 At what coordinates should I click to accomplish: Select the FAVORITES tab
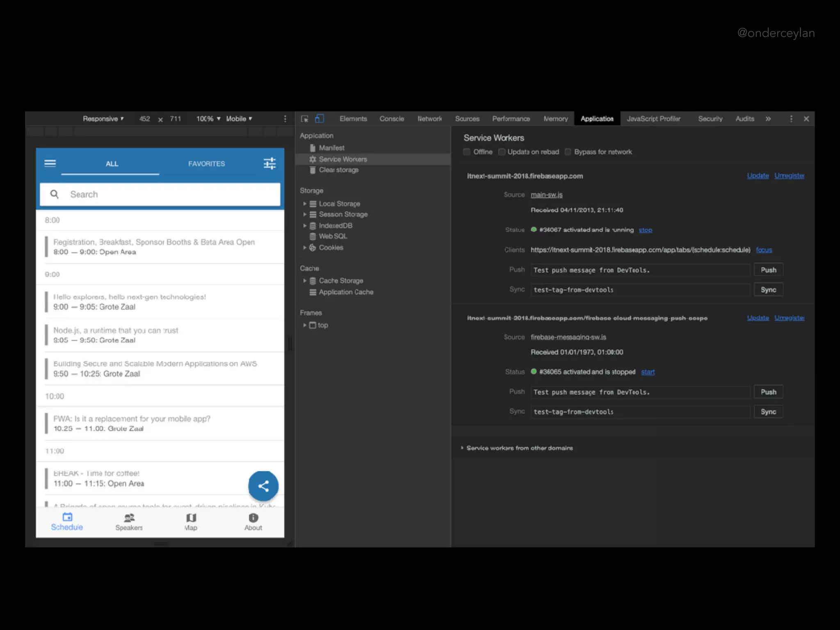[x=206, y=164]
